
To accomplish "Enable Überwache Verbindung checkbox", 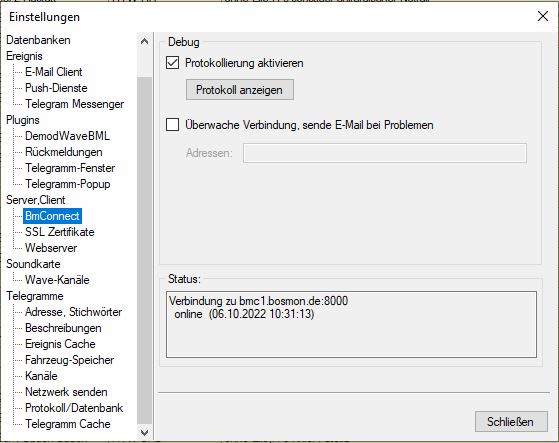I will pyautogui.click(x=173, y=125).
